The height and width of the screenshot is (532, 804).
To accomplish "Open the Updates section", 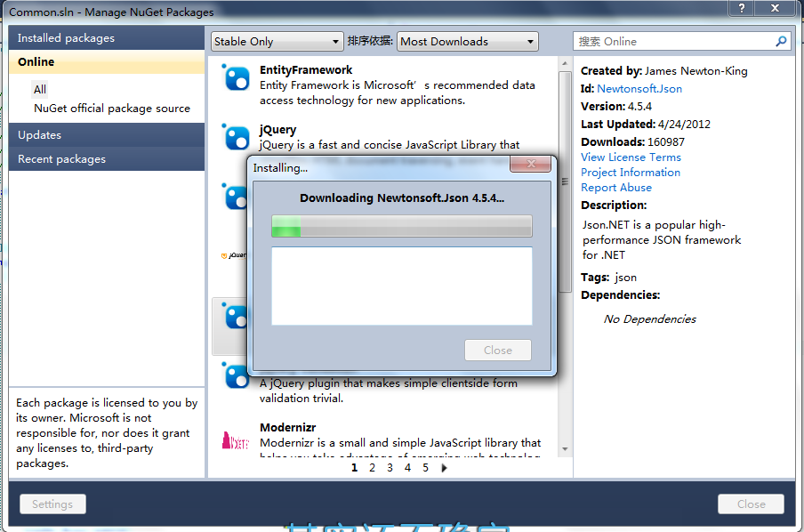I will (107, 135).
